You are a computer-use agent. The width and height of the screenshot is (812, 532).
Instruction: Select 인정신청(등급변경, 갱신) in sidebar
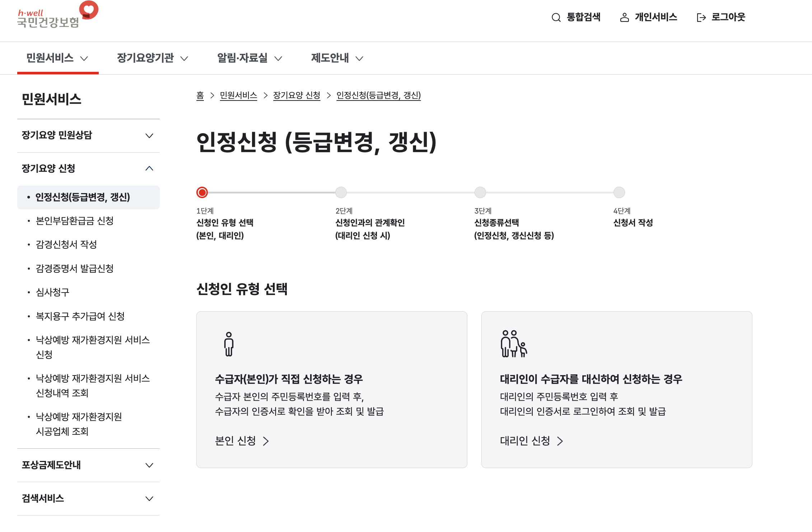tap(88, 197)
